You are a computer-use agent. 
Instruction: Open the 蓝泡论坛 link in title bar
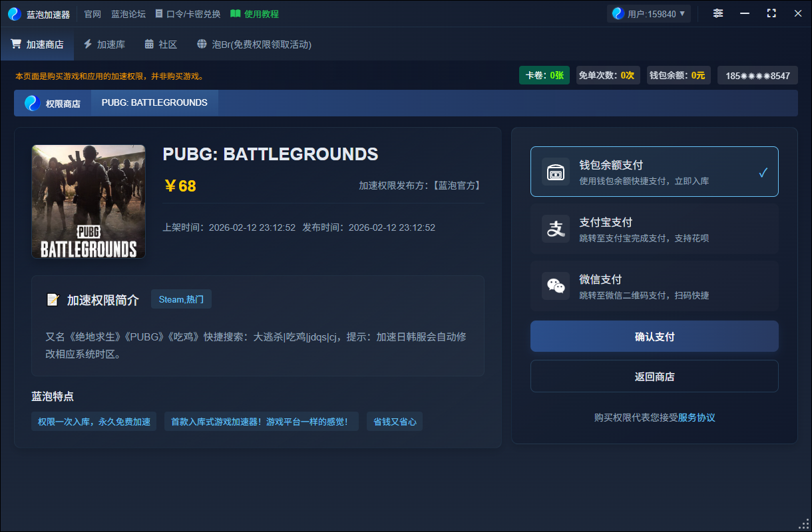click(x=128, y=14)
